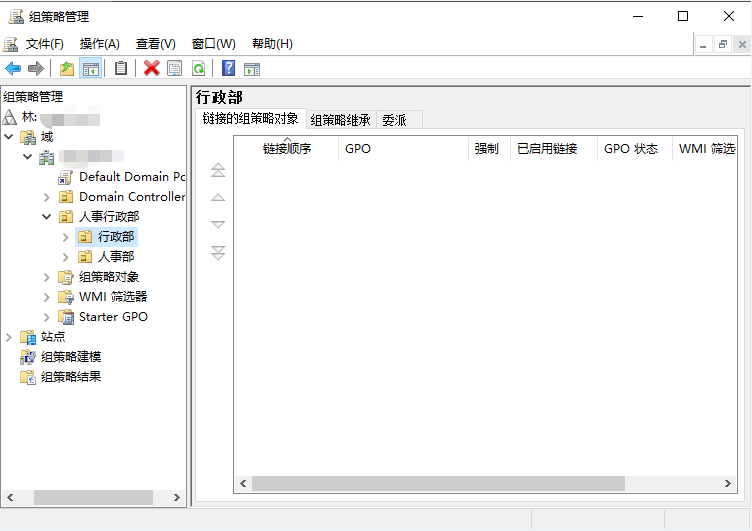Toggle the show/hide console tree icon
Image resolution: width=752 pixels, height=531 pixels.
[91, 69]
